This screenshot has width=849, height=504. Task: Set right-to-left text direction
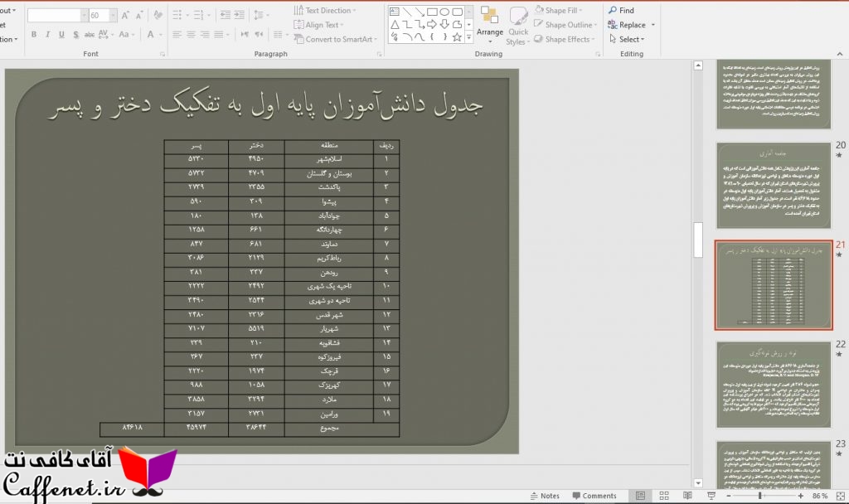pos(259,35)
